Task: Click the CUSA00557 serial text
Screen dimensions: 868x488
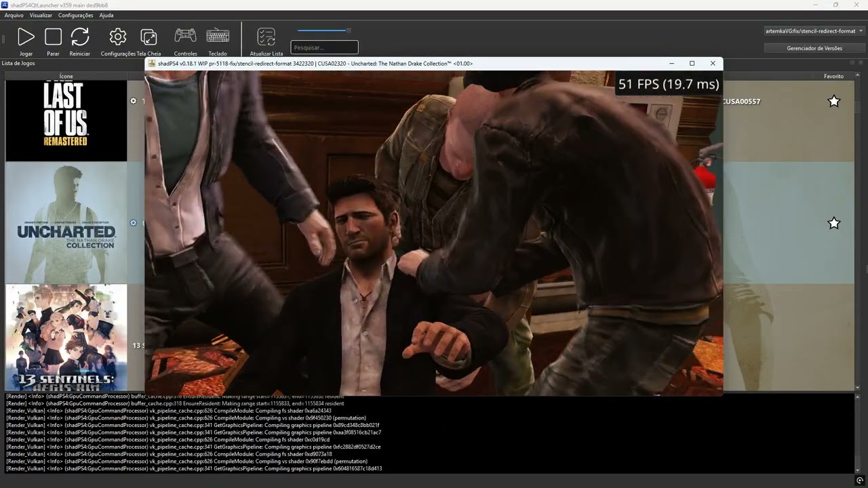Action: tap(741, 102)
